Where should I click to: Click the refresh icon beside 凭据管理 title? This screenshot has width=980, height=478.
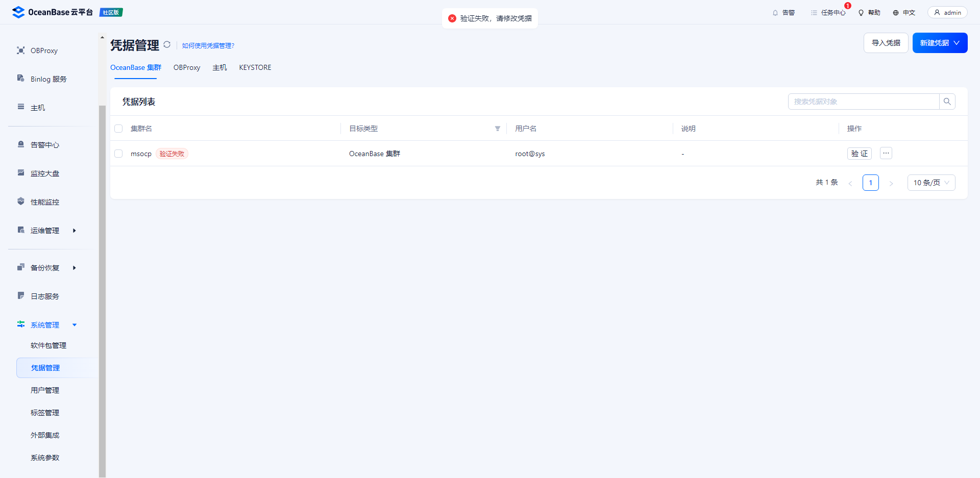point(167,45)
